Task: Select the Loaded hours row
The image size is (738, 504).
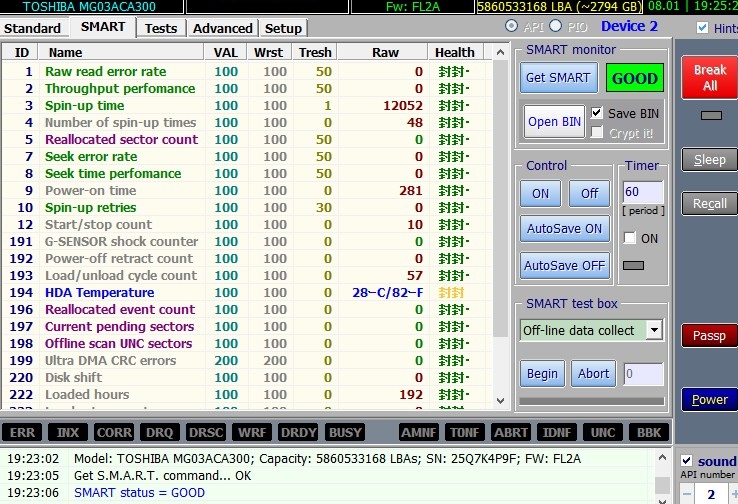Action: click(x=248, y=394)
